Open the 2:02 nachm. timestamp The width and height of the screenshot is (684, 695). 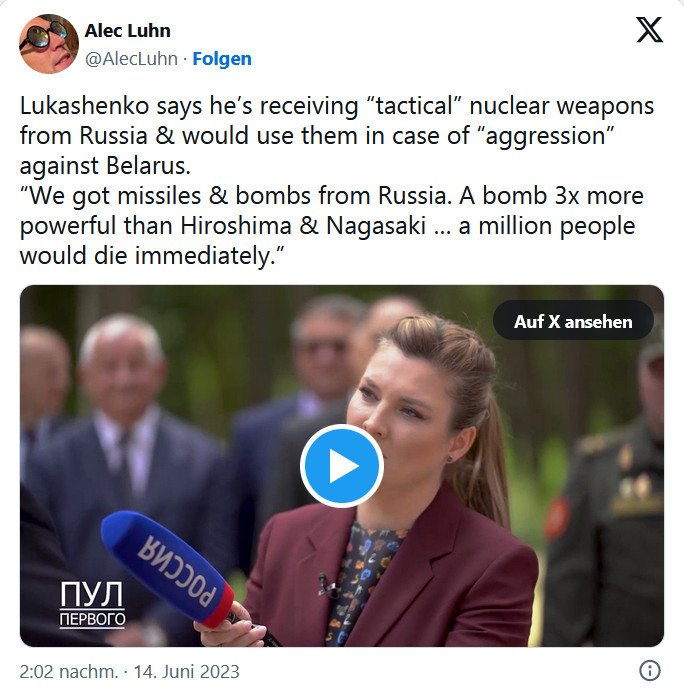coord(69,672)
